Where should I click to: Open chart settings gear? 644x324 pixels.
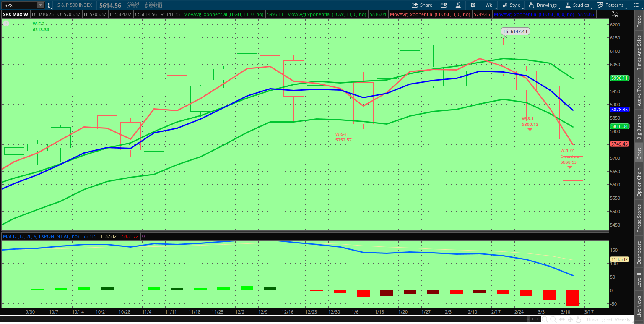(473, 5)
